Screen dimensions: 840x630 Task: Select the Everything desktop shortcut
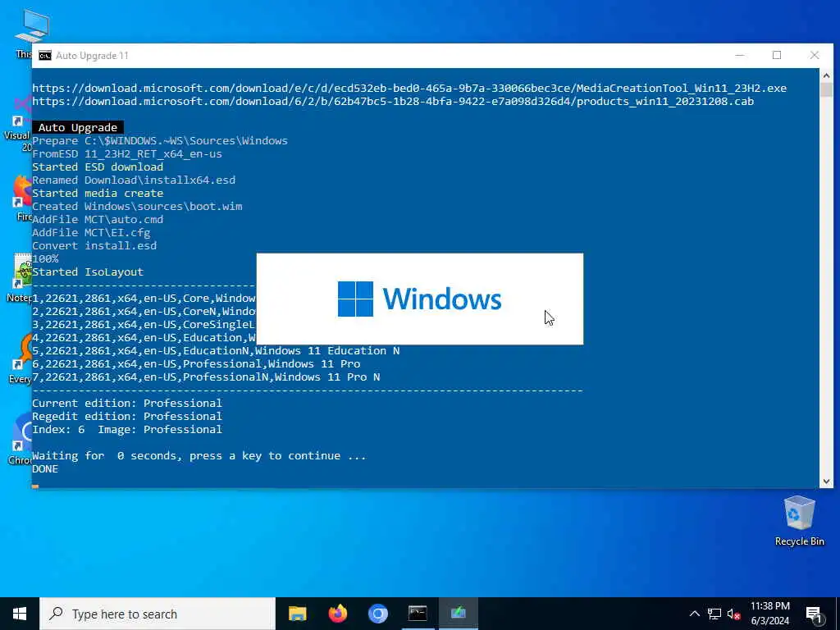21,358
